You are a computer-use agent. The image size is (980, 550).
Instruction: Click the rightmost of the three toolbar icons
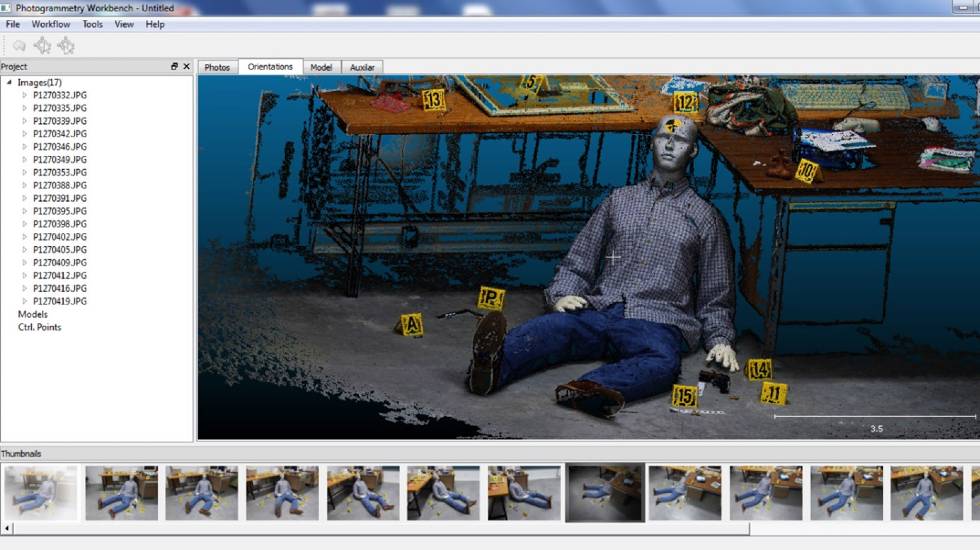pos(66,45)
